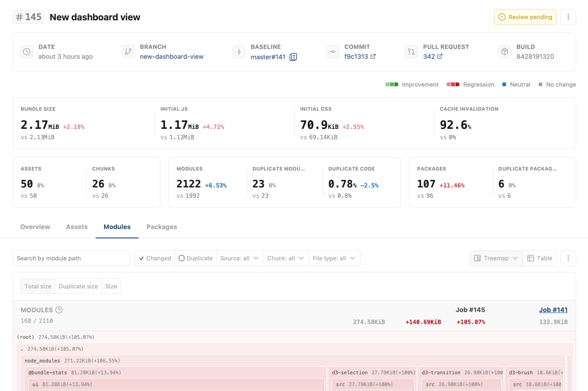Click the package box icon beside Build
Screen dimensions: 588x391
[x=505, y=52]
